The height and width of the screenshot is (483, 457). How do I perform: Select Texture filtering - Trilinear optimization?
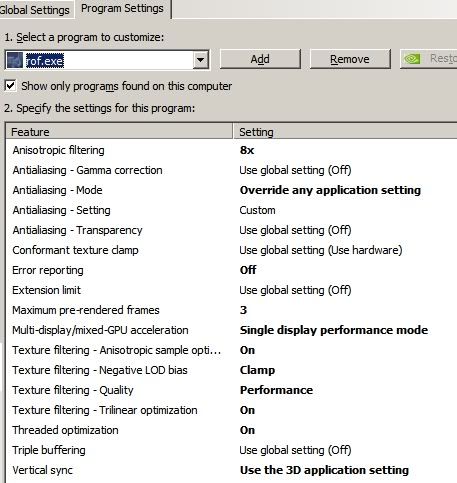(x=105, y=410)
